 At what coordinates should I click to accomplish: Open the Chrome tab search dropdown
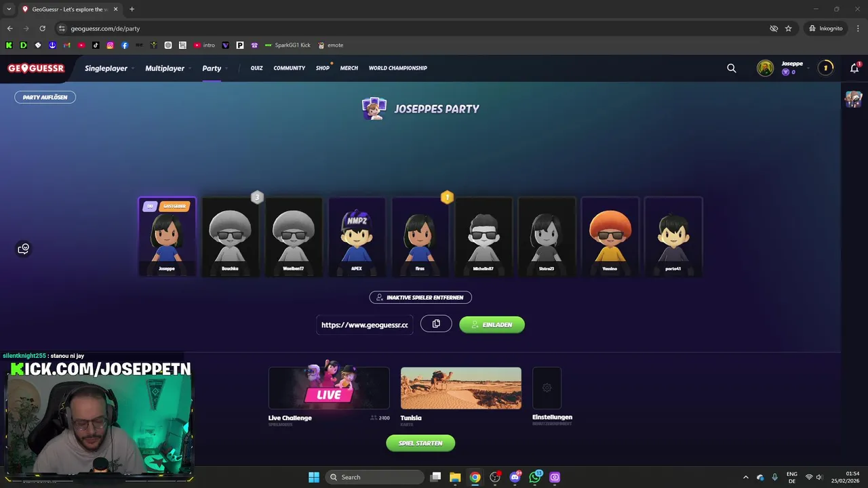coord(9,9)
